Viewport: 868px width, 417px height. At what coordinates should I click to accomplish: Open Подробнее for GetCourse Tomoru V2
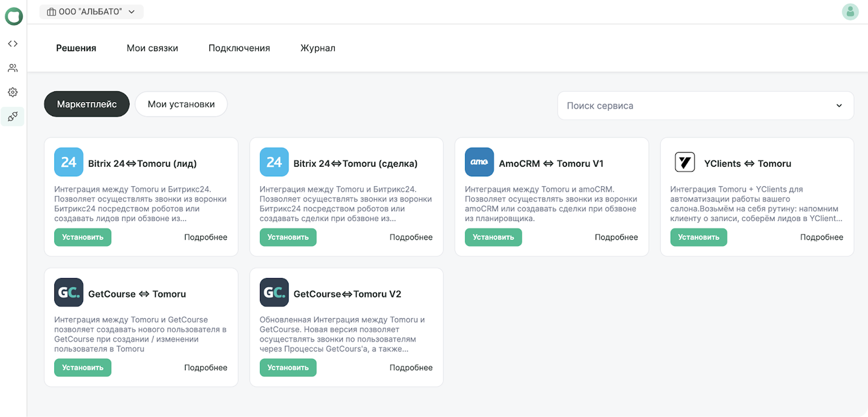coord(411,367)
